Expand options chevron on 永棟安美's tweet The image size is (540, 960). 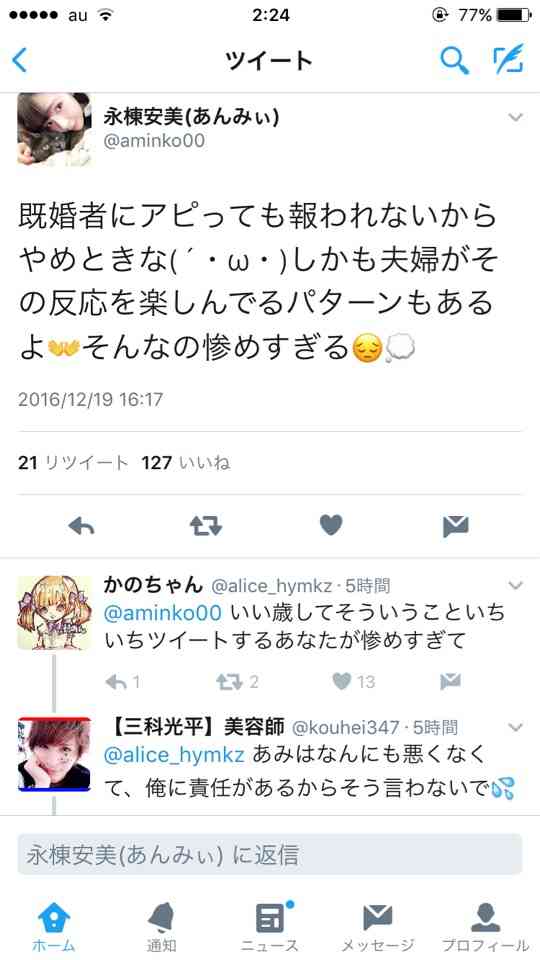(x=516, y=117)
